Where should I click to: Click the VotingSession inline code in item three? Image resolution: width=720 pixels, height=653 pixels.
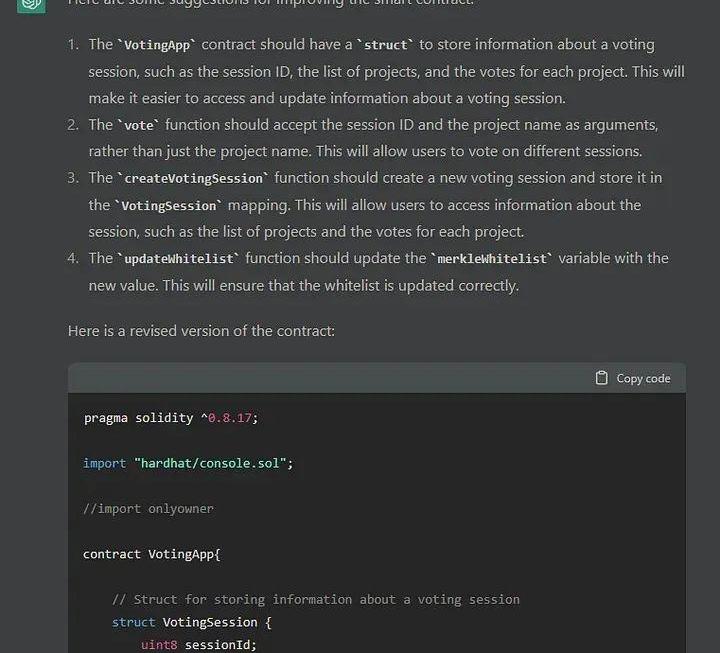[169, 206]
